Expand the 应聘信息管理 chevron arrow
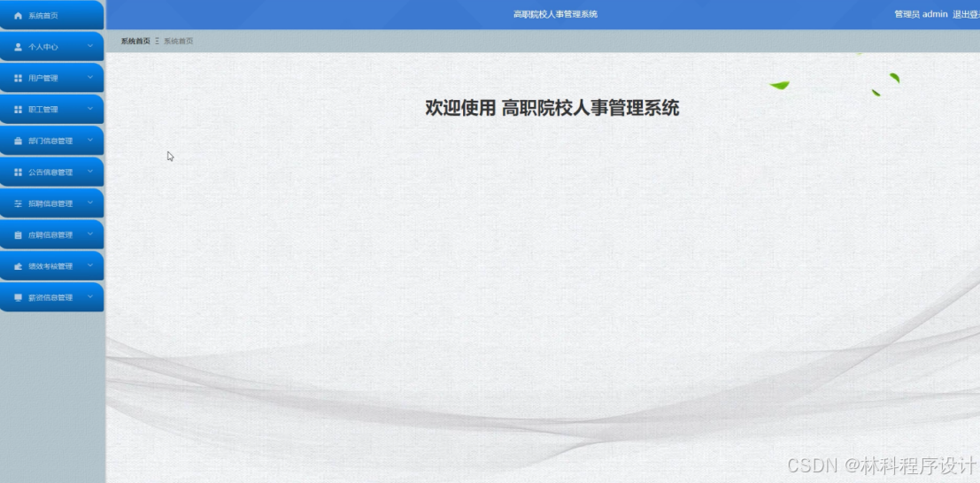 click(90, 234)
